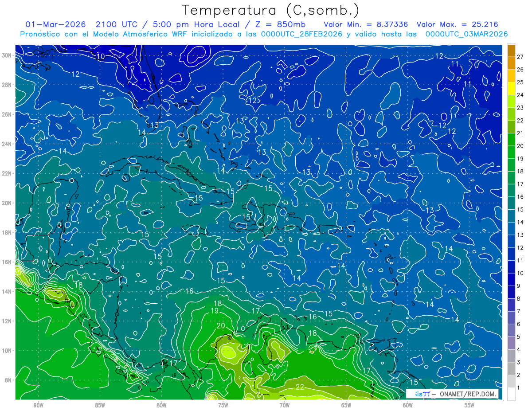Click the 8N latitude axis label
532x411 pixels.
click(x=9, y=380)
